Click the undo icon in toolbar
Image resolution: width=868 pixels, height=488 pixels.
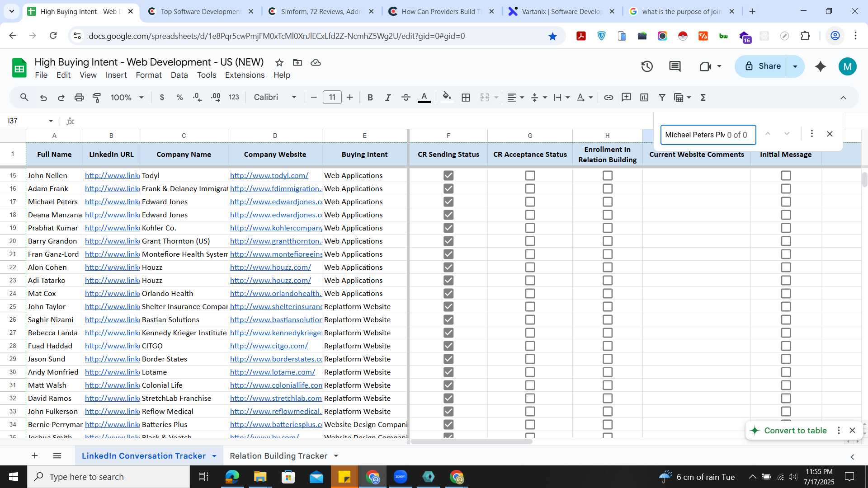(43, 98)
